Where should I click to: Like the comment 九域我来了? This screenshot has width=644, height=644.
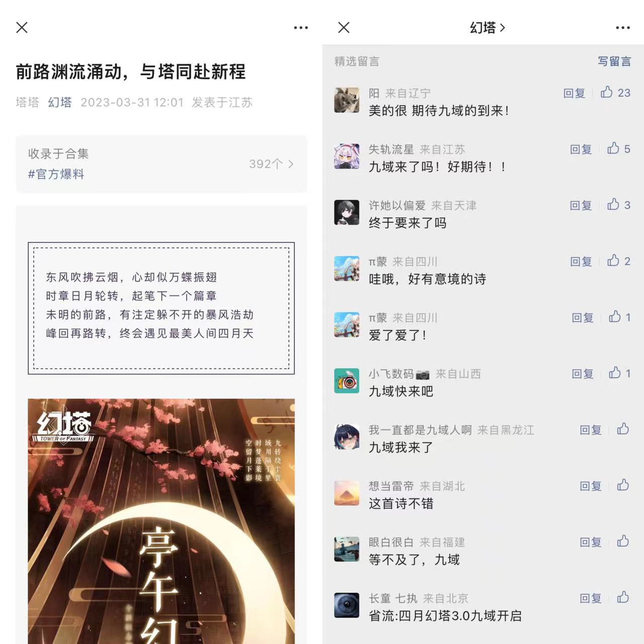(623, 429)
